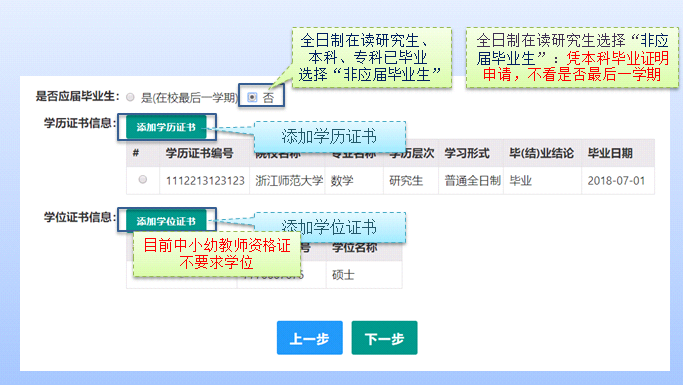Proceed with the 下一步 button

click(385, 338)
